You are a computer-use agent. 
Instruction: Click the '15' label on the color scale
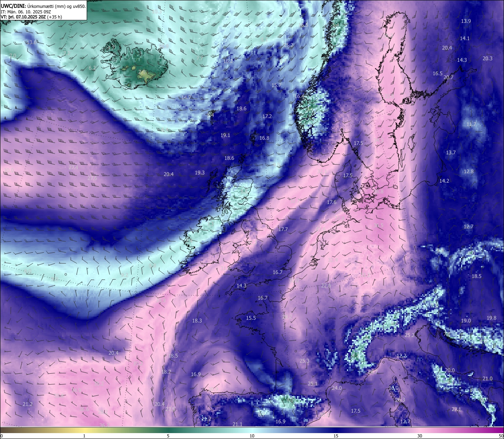[336, 436]
